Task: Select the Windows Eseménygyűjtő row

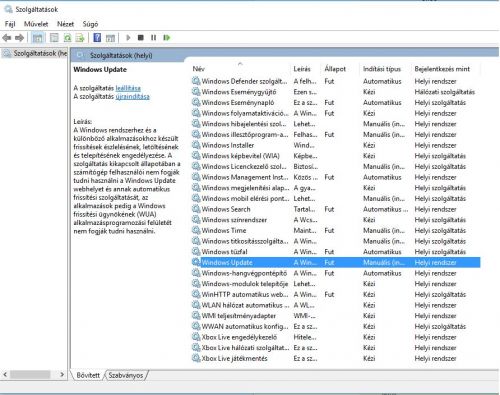Action: 336,92
